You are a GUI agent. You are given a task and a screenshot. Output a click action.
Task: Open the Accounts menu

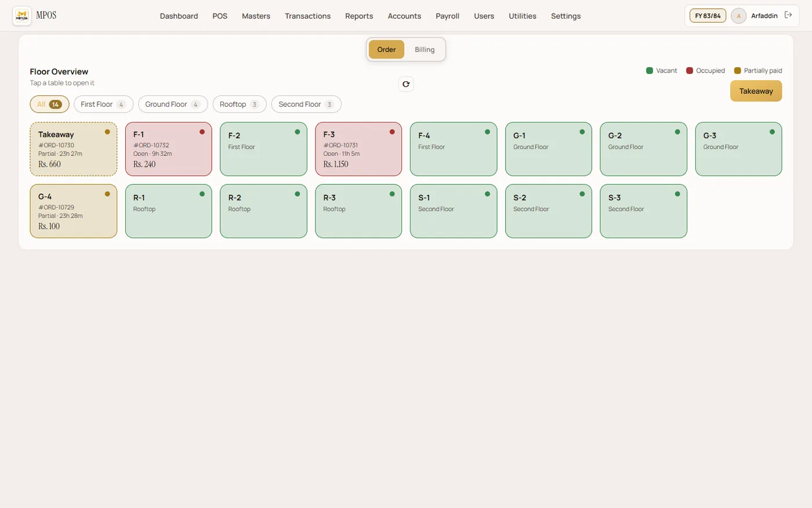(x=404, y=16)
